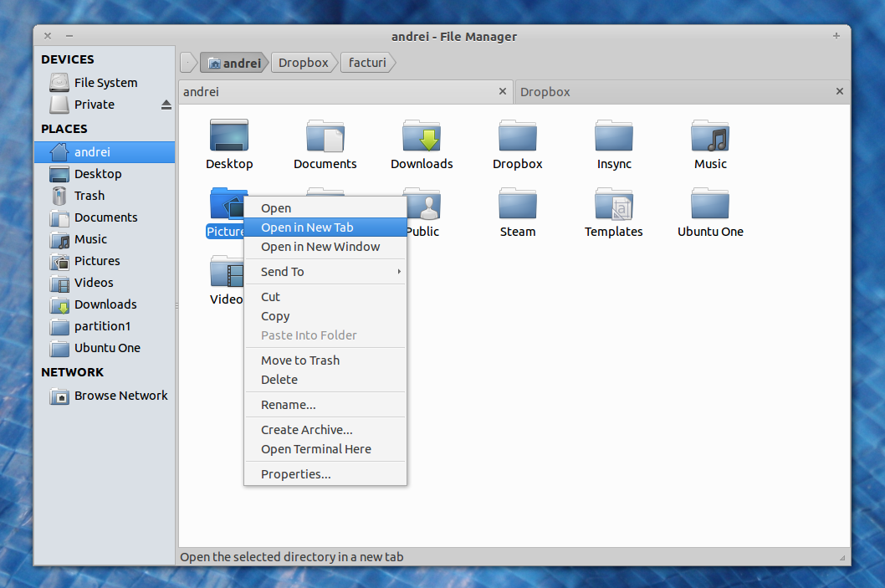
Task: Close the andrei tab
Action: tap(503, 91)
